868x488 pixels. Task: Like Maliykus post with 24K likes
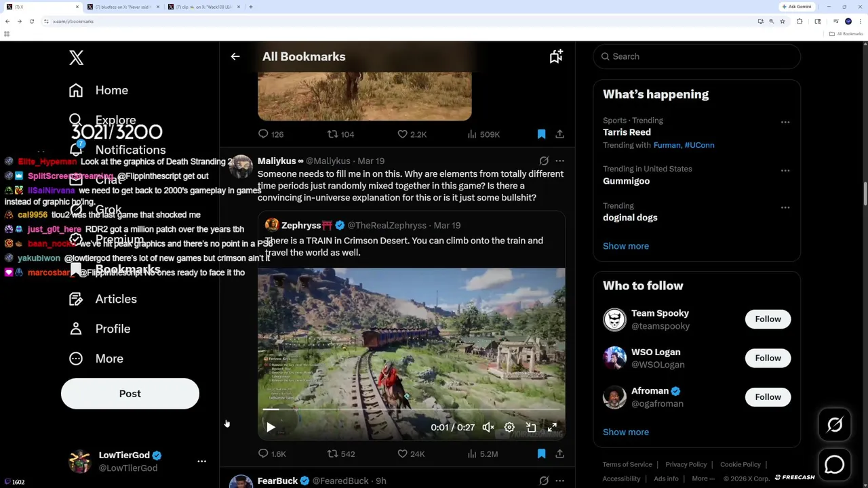click(402, 453)
